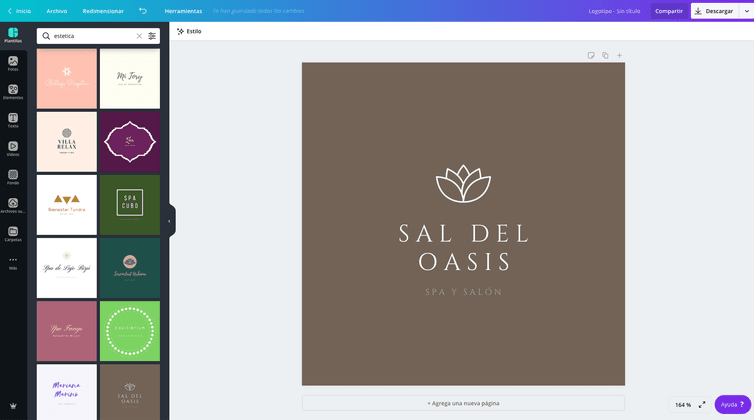Duplicate the page with copy icon
This screenshot has width=754, height=420.
pos(605,55)
